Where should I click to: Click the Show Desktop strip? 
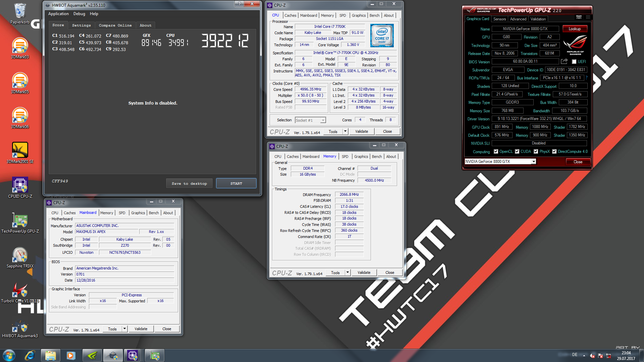[641, 355]
